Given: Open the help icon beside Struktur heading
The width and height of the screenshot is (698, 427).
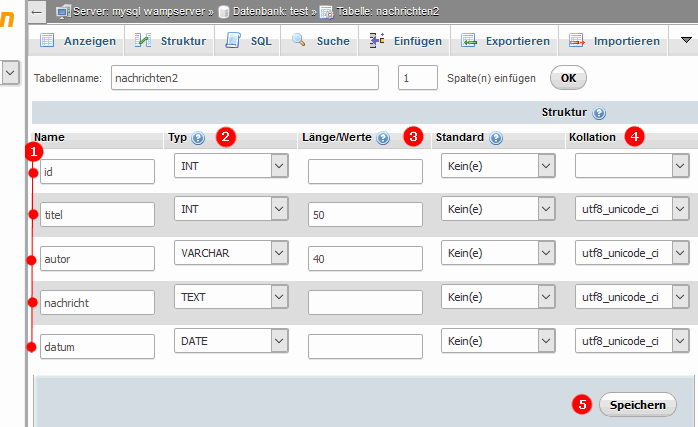Looking at the screenshot, I should (x=599, y=113).
